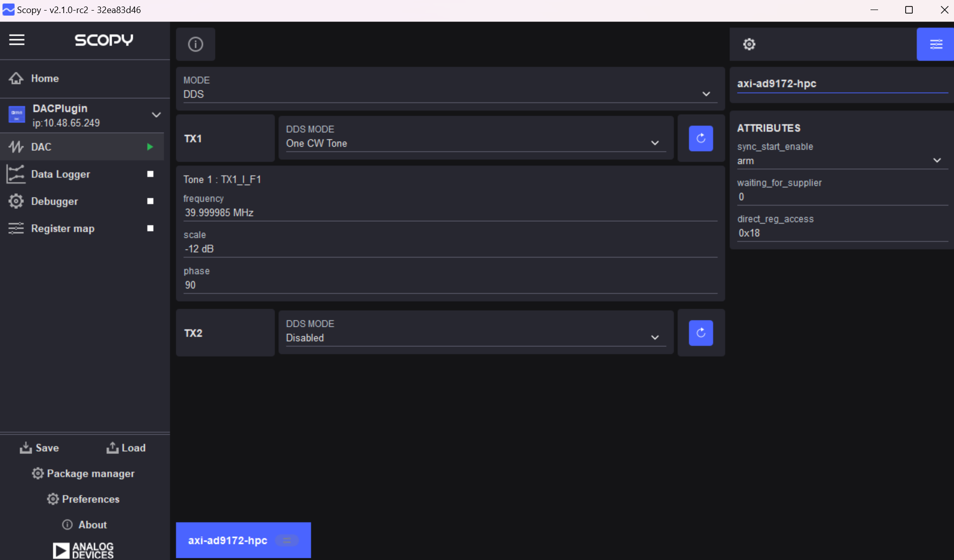Start the DAC tool with play button
The width and height of the screenshot is (954, 560).
tap(150, 147)
